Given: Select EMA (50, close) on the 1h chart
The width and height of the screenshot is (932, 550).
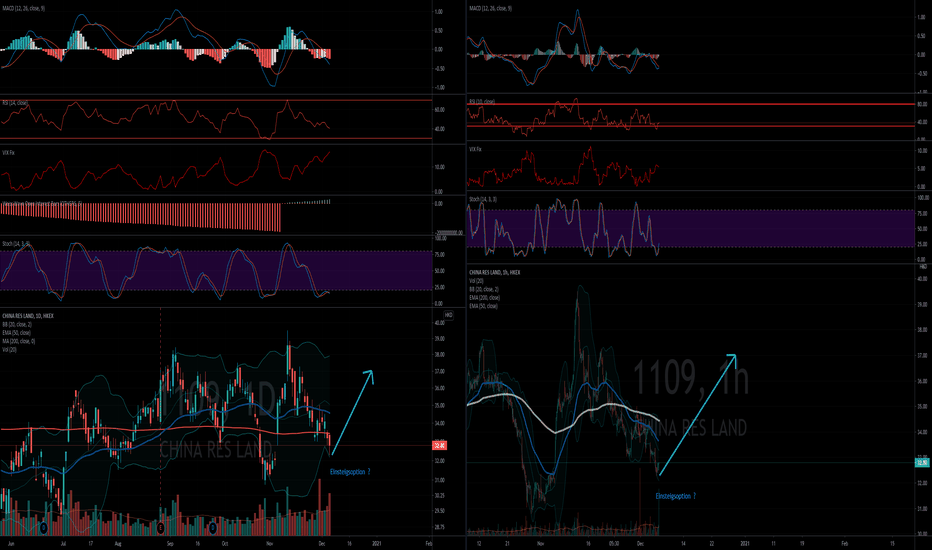Looking at the screenshot, I should coord(483,306).
